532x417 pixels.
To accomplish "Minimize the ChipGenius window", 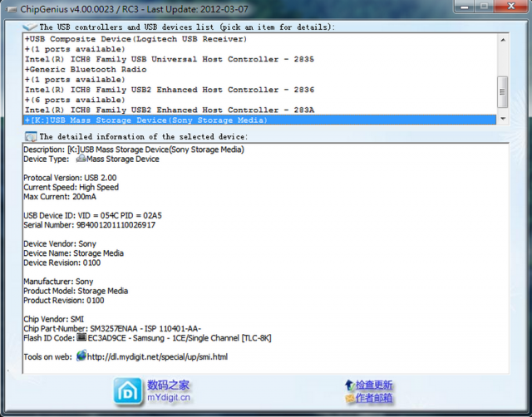I will [464, 6].
